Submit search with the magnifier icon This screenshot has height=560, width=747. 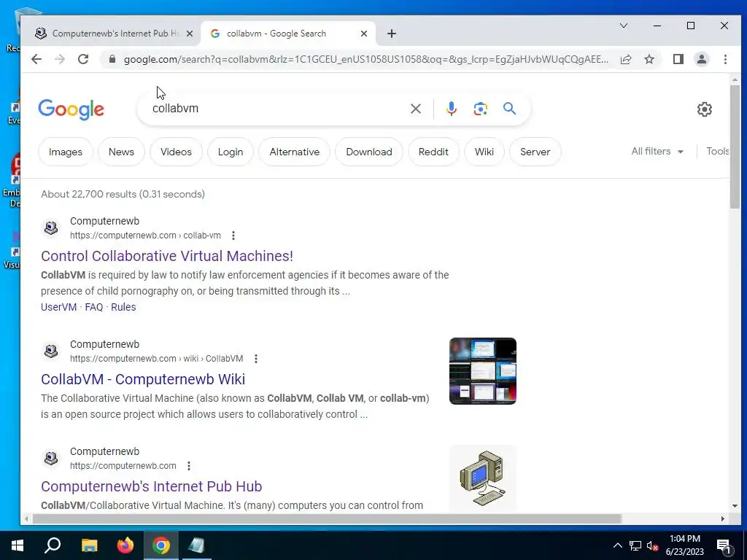coord(509,109)
